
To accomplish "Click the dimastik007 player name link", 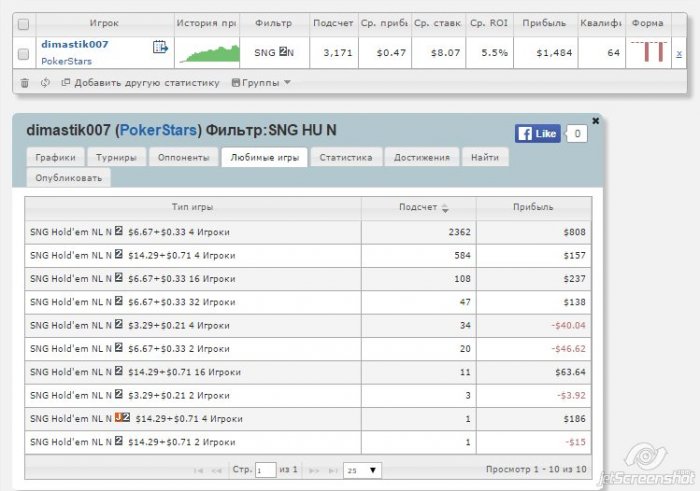I will 75,44.
